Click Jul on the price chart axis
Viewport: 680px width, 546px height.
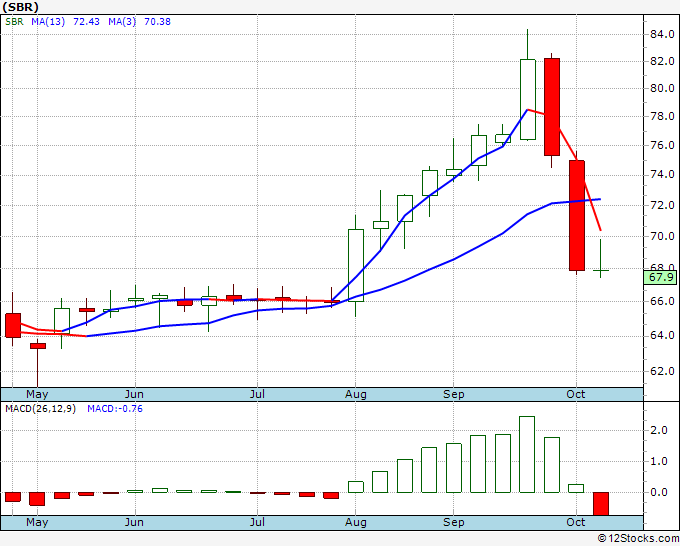(257, 394)
